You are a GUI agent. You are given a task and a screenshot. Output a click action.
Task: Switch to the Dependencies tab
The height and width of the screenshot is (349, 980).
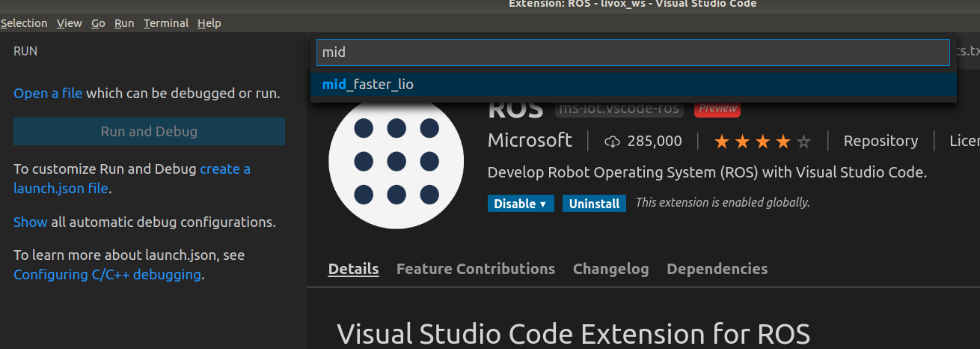(x=717, y=269)
